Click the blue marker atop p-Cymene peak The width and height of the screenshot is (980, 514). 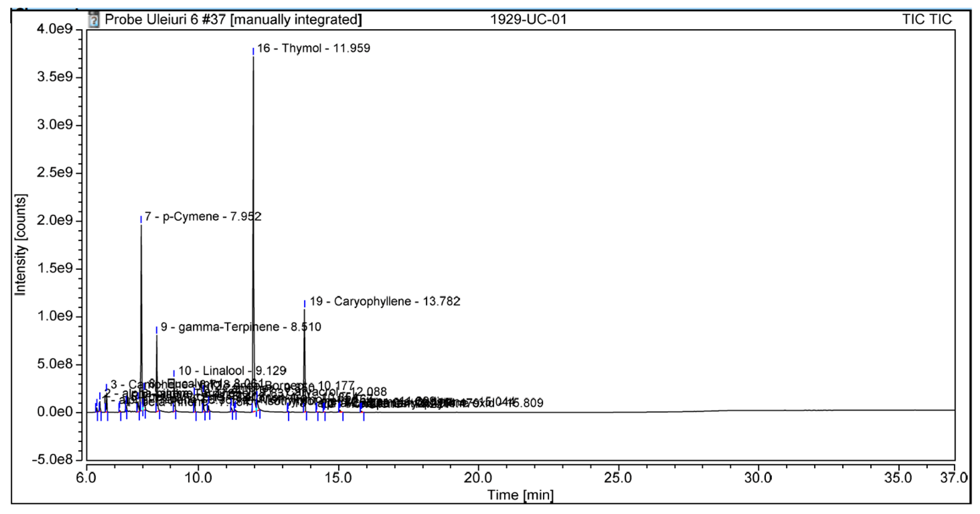(x=141, y=219)
